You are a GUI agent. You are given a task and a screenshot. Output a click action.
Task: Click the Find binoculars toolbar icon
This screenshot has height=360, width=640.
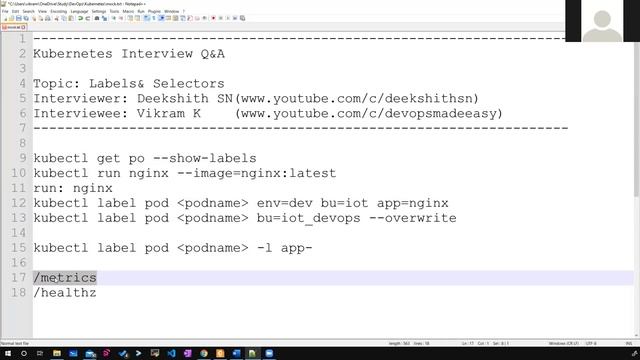tap(97, 18)
